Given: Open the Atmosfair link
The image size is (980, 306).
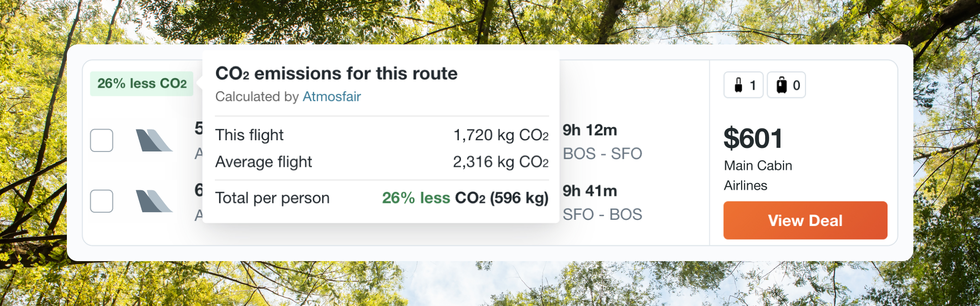Looking at the screenshot, I should [332, 96].
